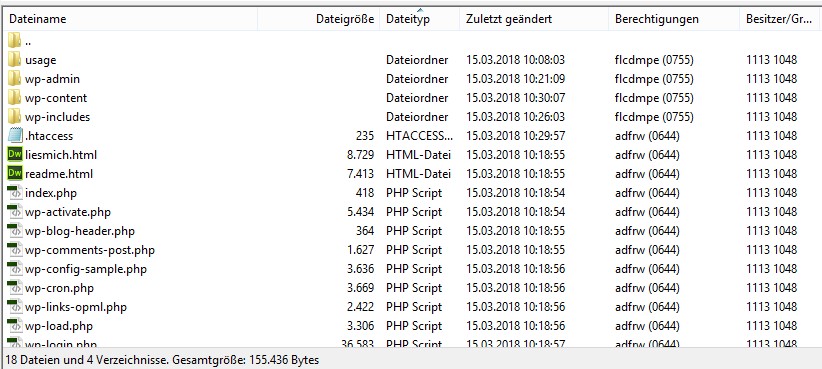Select the wp-content folder icon
Viewport: 822px width, 369px height.
pos(15,97)
